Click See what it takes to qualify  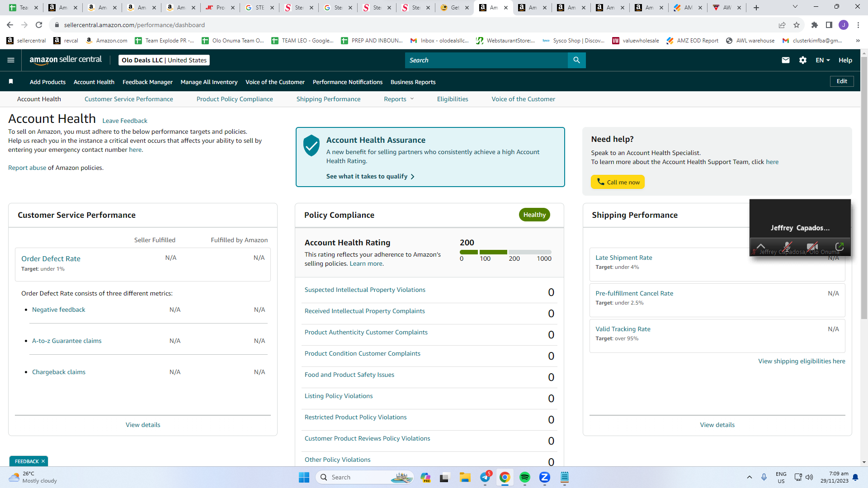tap(370, 176)
